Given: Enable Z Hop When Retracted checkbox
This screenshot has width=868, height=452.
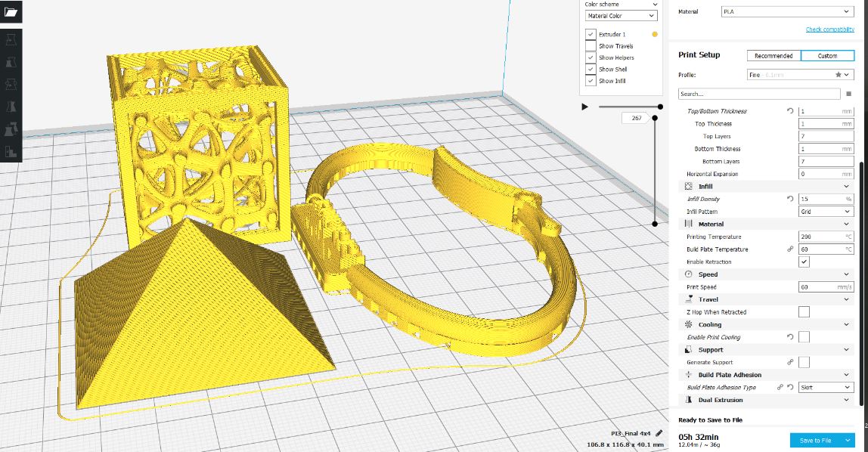Looking at the screenshot, I should 804,312.
